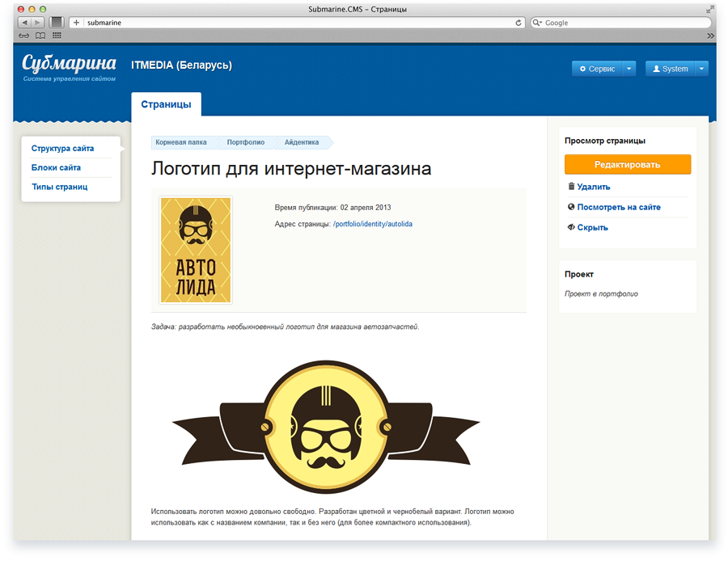Click the Редактировать button
Screen dimensions: 728x565
(627, 165)
